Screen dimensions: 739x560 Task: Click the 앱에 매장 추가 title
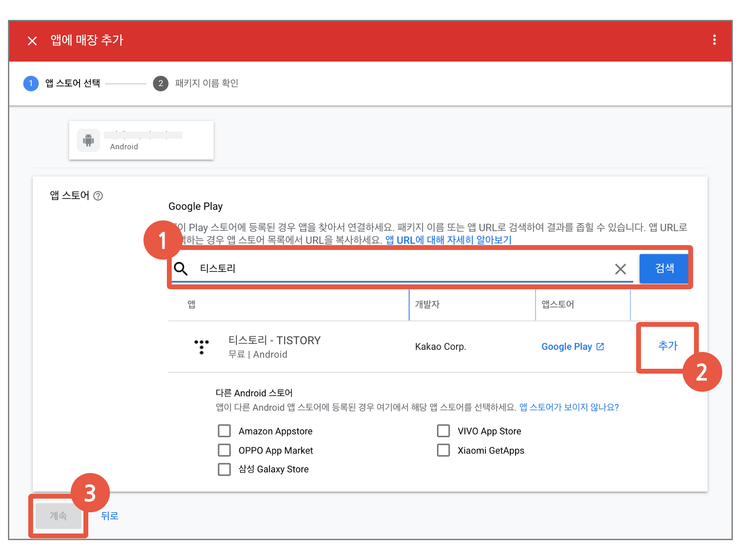[x=87, y=40]
